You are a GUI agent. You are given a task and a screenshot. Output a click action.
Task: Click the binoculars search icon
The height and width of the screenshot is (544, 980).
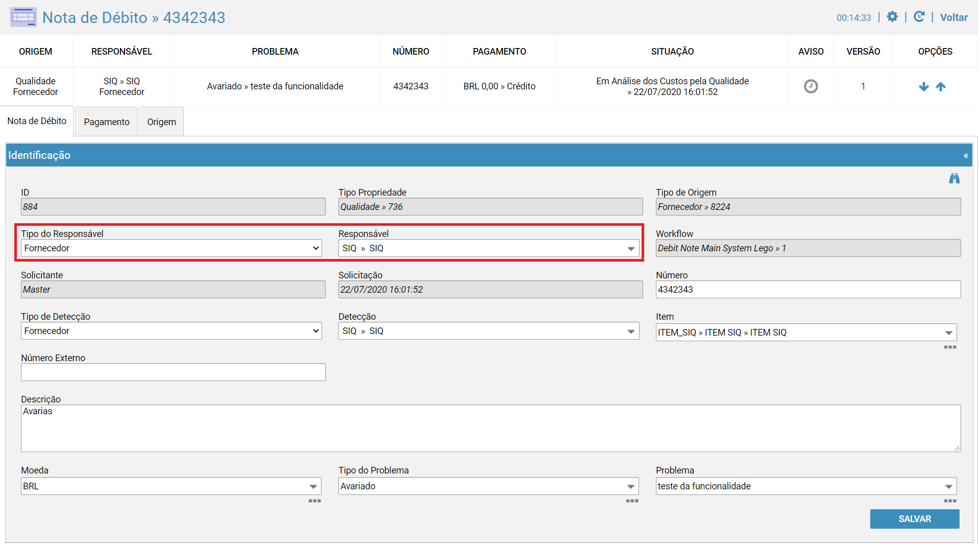click(954, 178)
